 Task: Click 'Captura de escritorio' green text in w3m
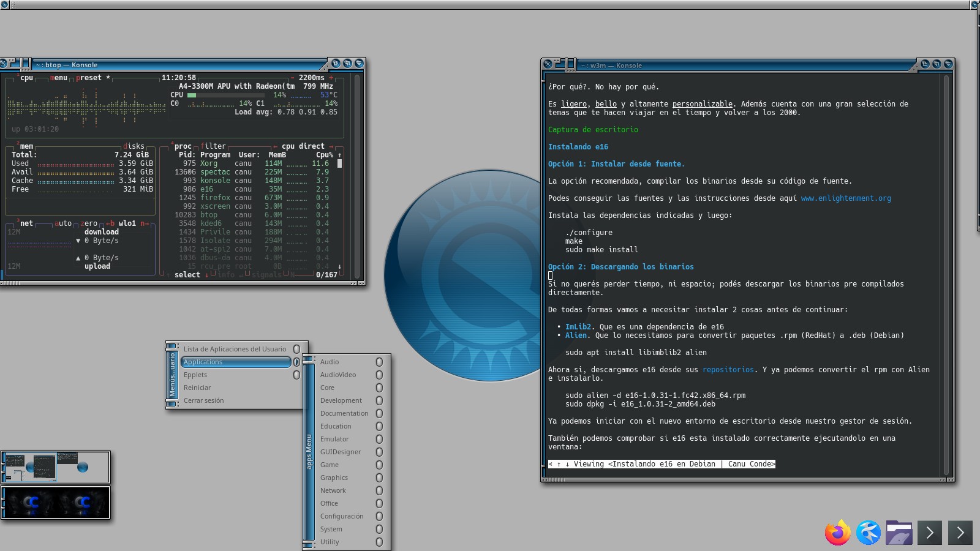593,130
